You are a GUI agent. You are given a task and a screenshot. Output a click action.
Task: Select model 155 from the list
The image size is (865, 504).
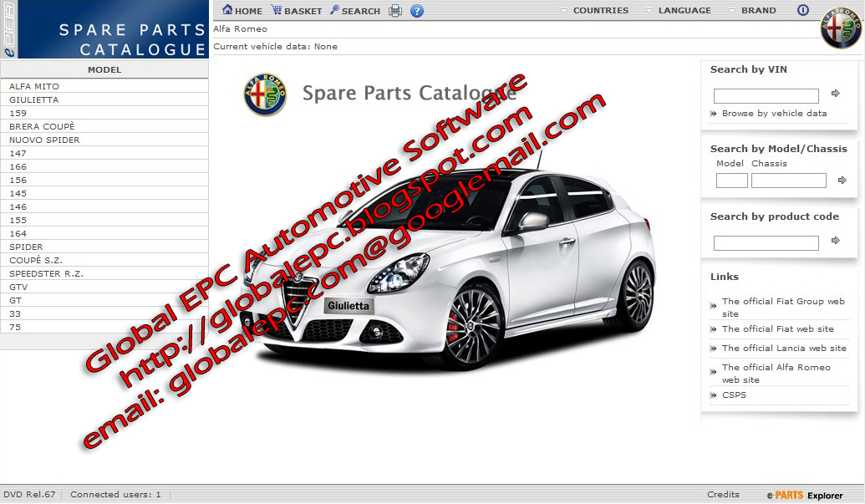[104, 220]
